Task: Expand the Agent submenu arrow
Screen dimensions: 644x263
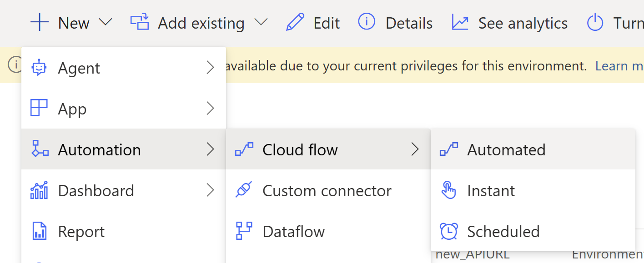Action: [x=210, y=68]
